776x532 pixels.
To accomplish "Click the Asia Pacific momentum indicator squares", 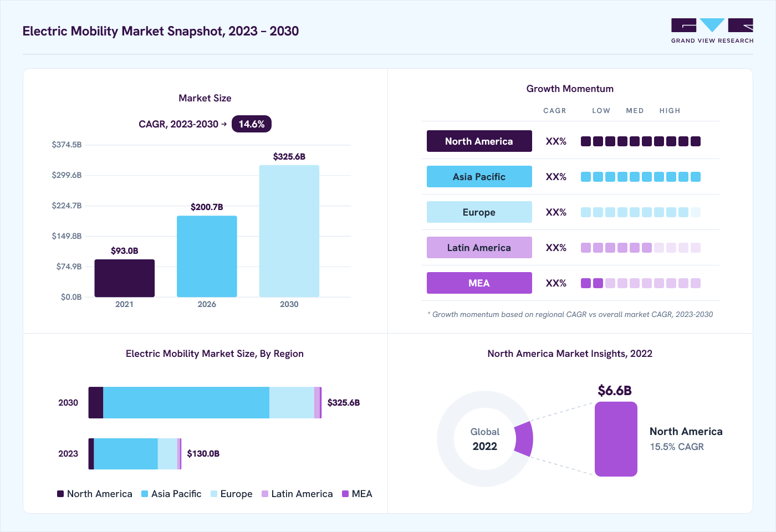I will tap(641, 177).
